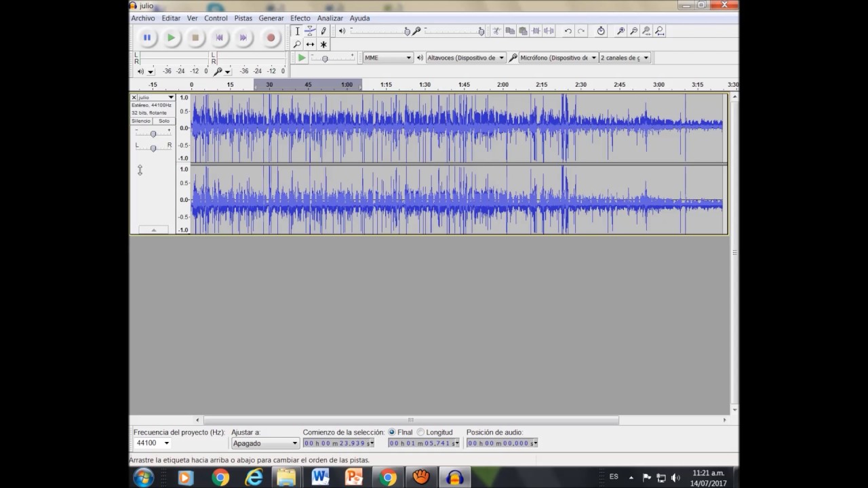Zoom in on the waveform
868x488 pixels.
pyautogui.click(x=620, y=31)
